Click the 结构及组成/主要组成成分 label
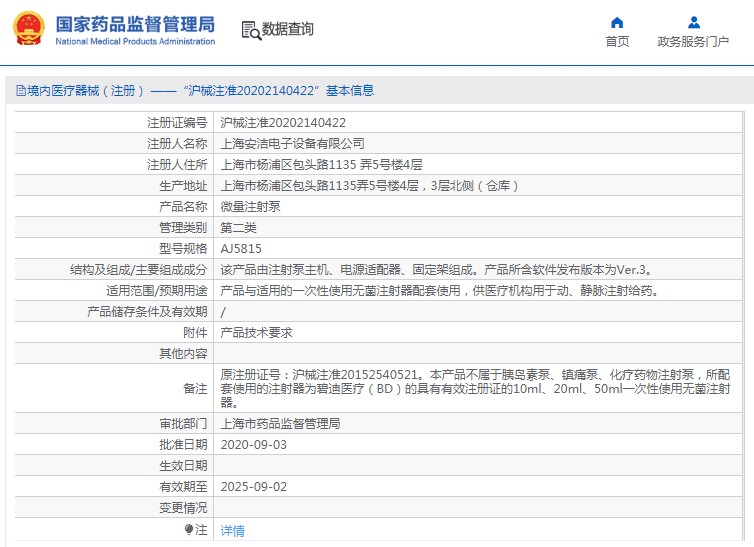This screenshot has width=754, height=547. click(138, 270)
